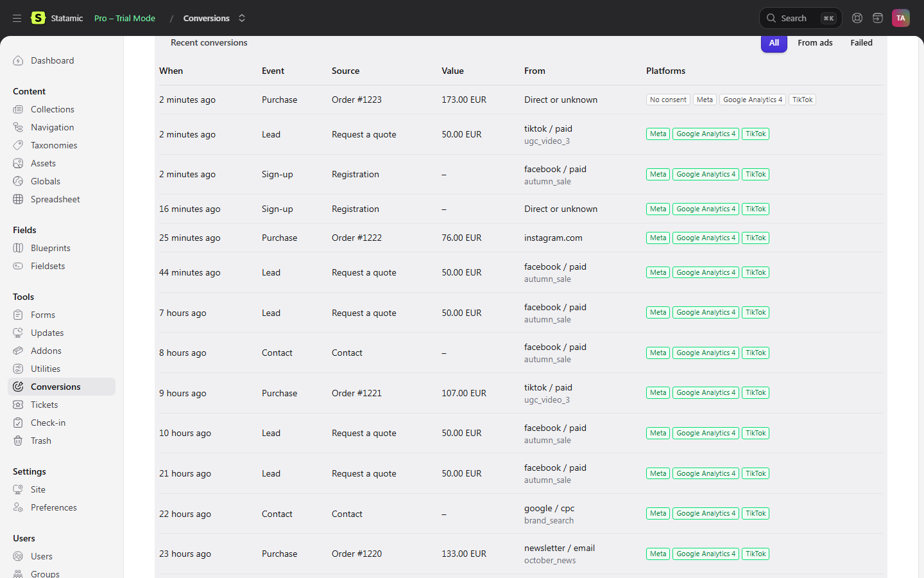Image resolution: width=924 pixels, height=578 pixels.
Task: Expand the Conversions breadcrumb switcher
Action: pyautogui.click(x=242, y=18)
